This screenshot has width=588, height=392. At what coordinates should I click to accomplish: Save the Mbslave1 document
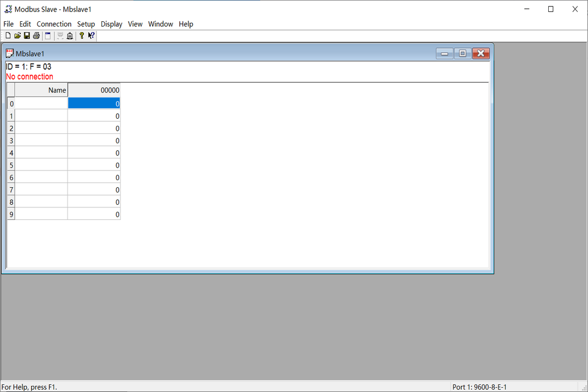[x=27, y=35]
